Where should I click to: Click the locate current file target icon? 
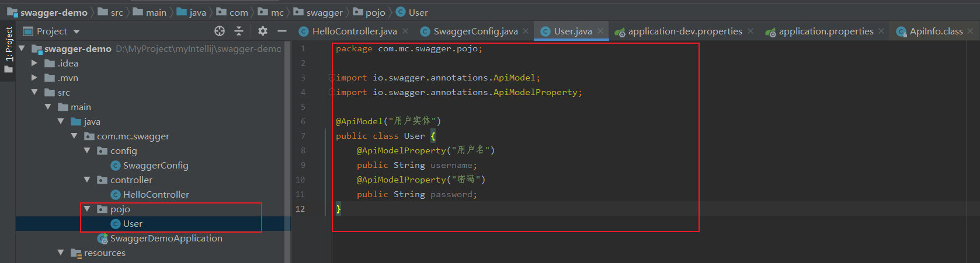pyautogui.click(x=220, y=31)
